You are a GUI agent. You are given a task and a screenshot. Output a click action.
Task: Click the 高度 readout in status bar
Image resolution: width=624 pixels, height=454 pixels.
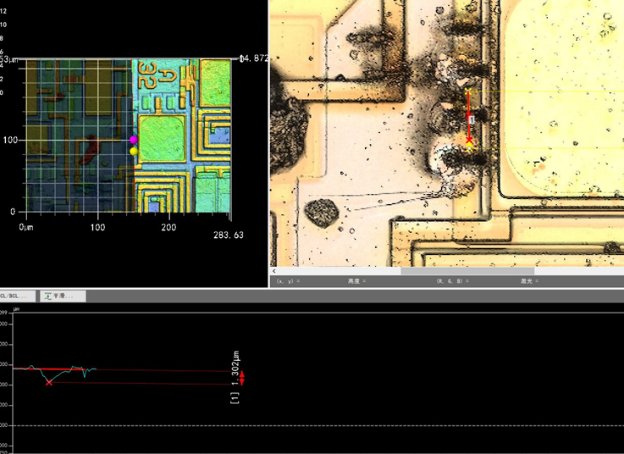coord(354,282)
